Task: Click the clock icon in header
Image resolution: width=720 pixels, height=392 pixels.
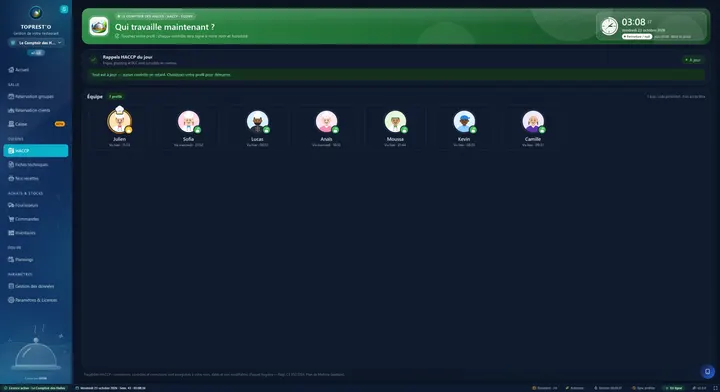Action: click(609, 26)
